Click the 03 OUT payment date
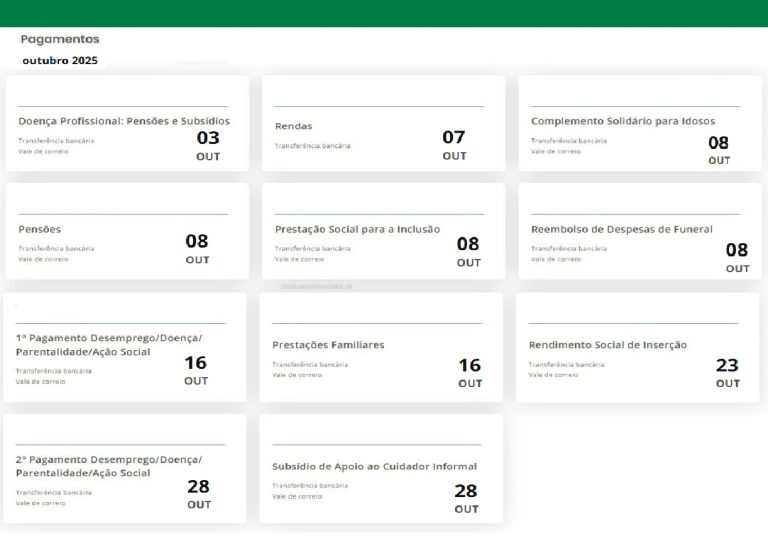 (x=208, y=144)
